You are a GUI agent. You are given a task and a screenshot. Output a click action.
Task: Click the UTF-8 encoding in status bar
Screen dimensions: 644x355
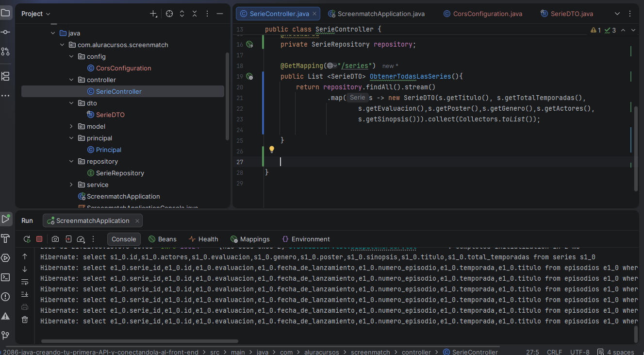pos(580,352)
